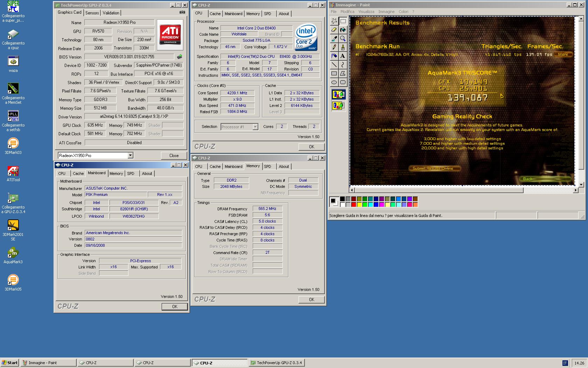
Task: Select the Free-Form Select tool in Paint
Action: pos(334,21)
